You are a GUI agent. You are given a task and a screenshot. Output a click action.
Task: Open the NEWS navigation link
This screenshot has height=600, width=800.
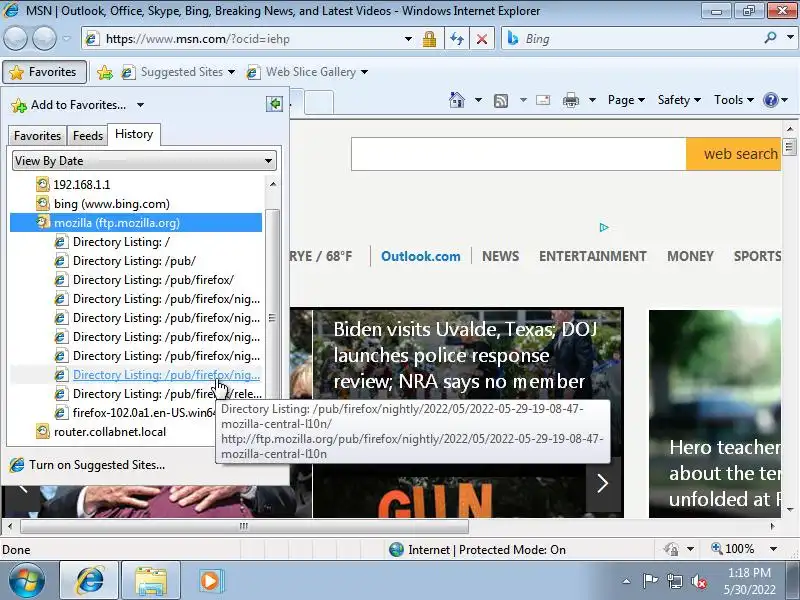pos(501,256)
